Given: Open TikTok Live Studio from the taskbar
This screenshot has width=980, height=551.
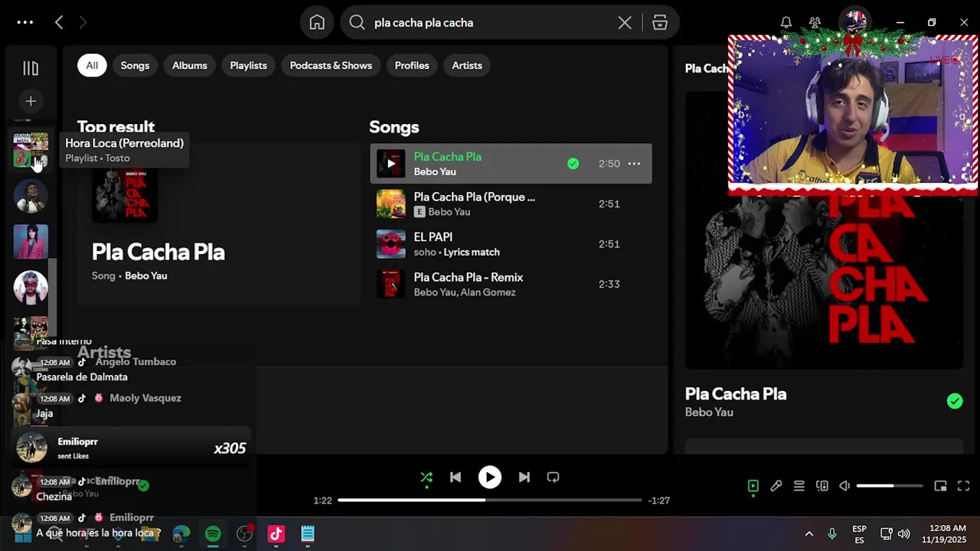Looking at the screenshot, I should point(276,534).
